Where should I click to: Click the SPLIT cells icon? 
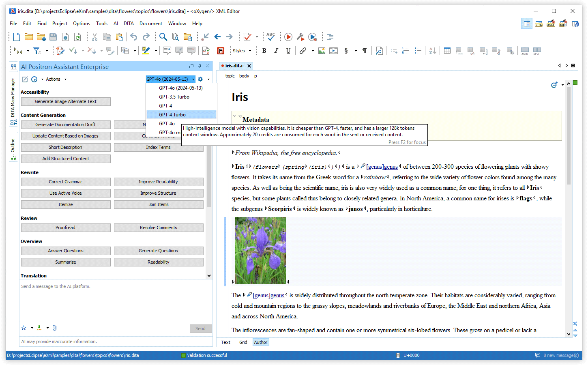tap(537, 51)
